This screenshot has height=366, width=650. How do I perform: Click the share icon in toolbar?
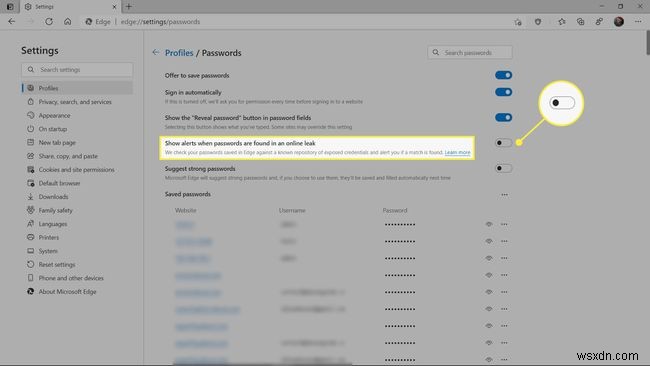tap(599, 22)
